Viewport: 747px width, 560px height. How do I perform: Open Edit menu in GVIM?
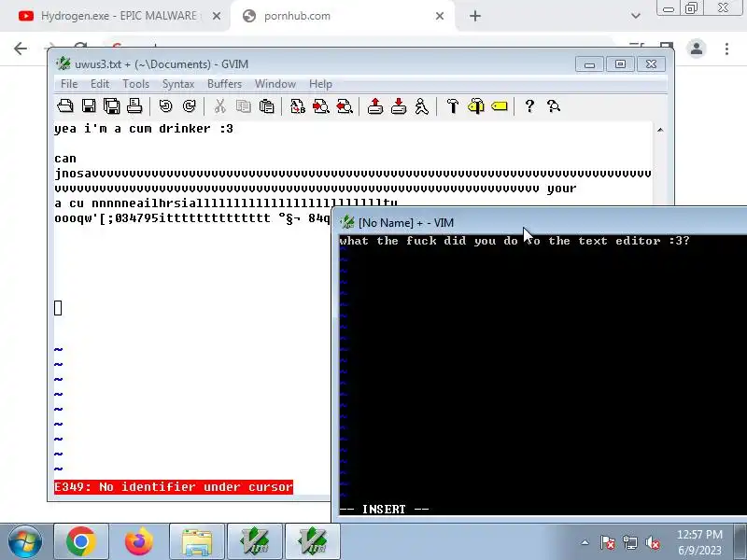100,84
